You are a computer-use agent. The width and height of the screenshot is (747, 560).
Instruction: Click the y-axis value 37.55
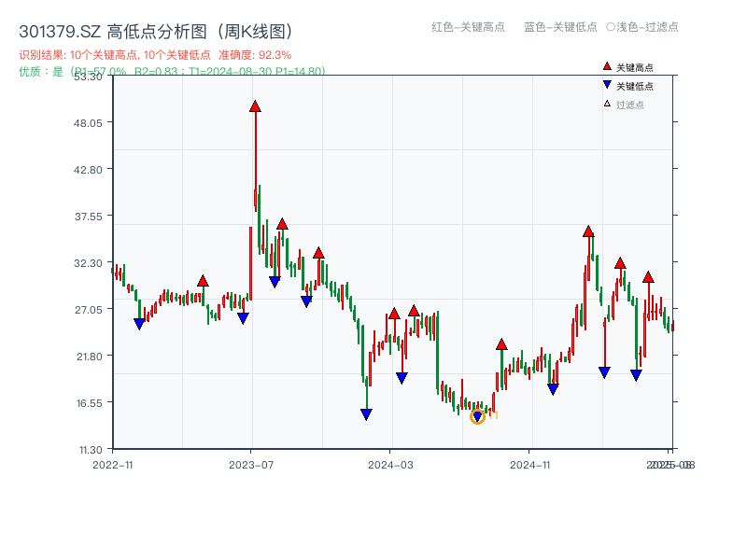click(x=88, y=217)
